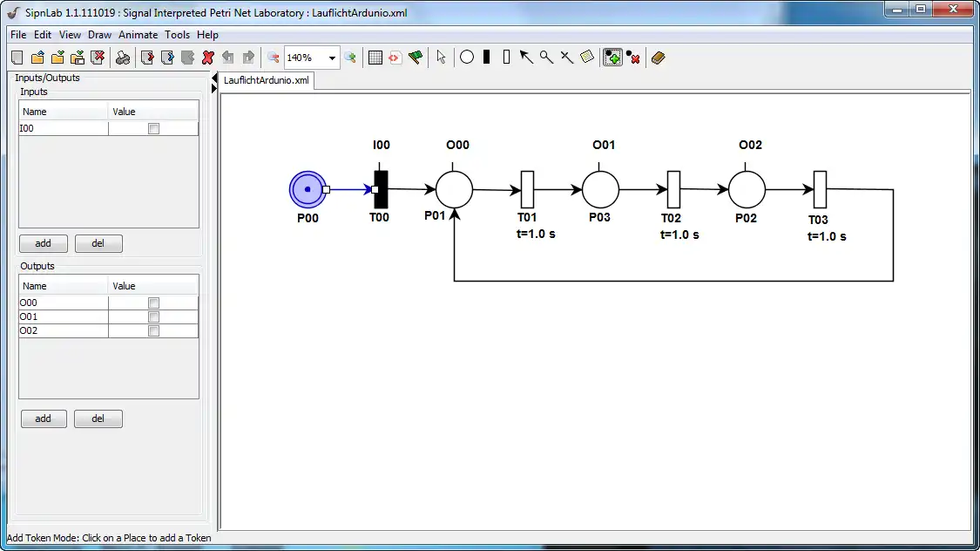
Task: Click the Zoom out magnifier icon
Action: pyautogui.click(x=274, y=58)
